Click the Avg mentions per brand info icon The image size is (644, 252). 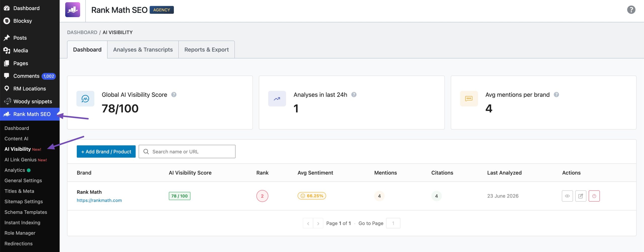(556, 94)
